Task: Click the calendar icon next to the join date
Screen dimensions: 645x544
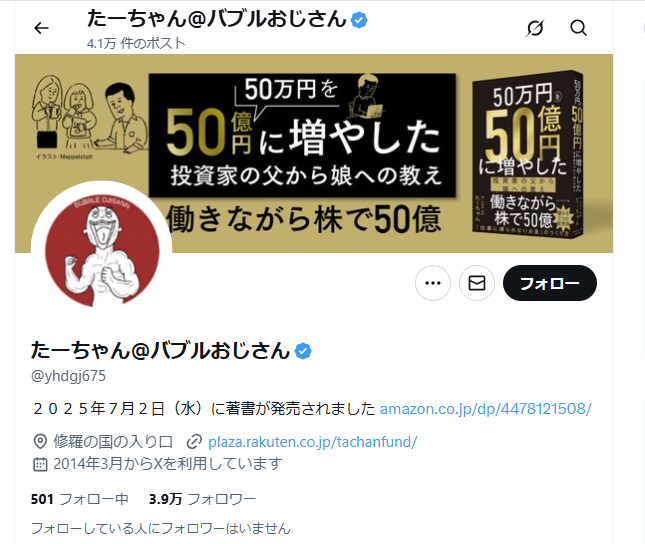Action: coord(40,464)
